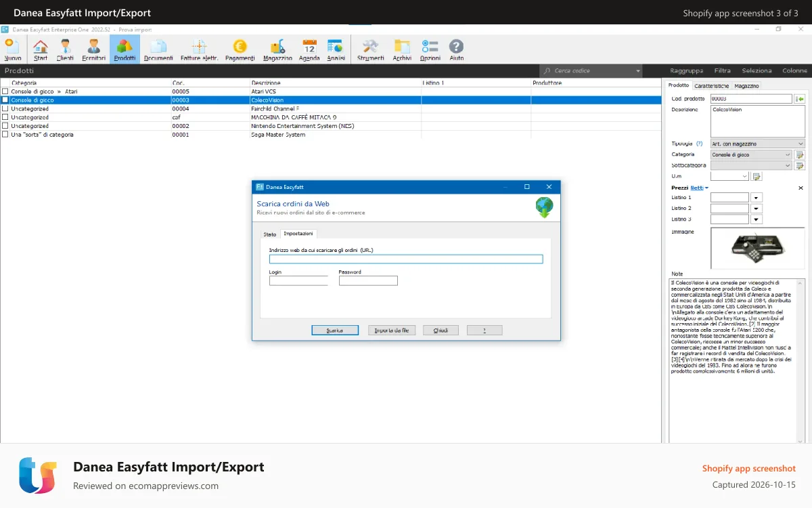Image resolution: width=812 pixels, height=508 pixels.
Task: Click the Cod. prodotto field
Action: (751, 99)
